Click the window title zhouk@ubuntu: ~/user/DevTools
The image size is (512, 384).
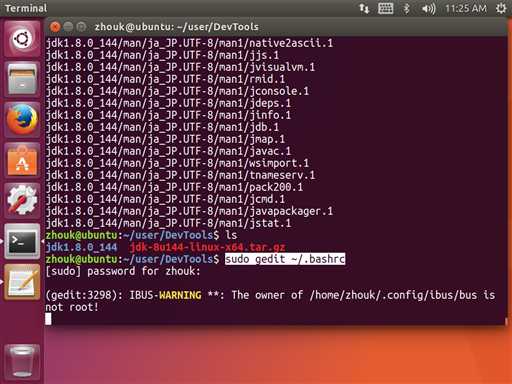[x=177, y=27]
